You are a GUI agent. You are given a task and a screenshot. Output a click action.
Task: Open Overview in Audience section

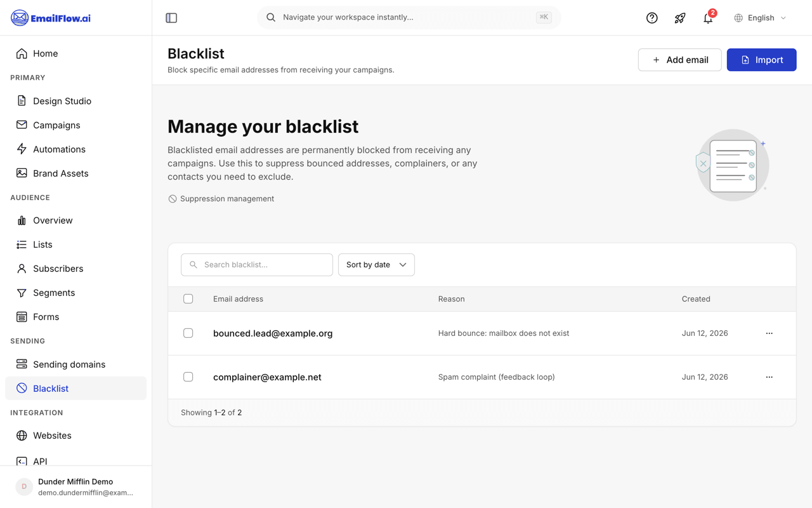point(75,220)
